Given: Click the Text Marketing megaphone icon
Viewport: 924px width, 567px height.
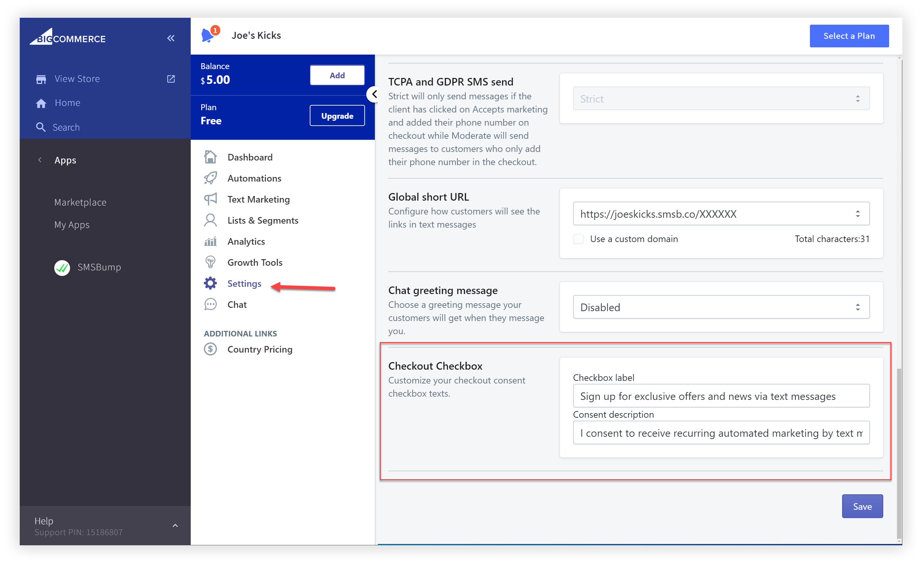Looking at the screenshot, I should (x=210, y=199).
